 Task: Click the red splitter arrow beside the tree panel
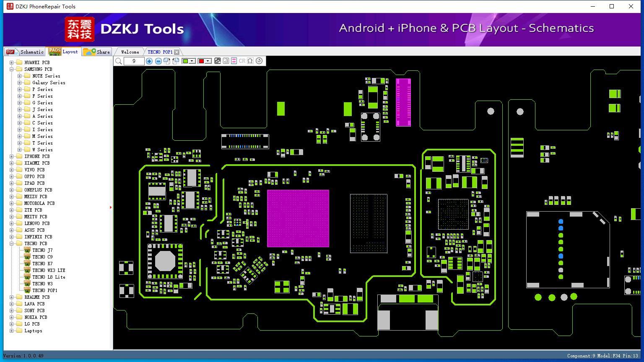(x=111, y=207)
